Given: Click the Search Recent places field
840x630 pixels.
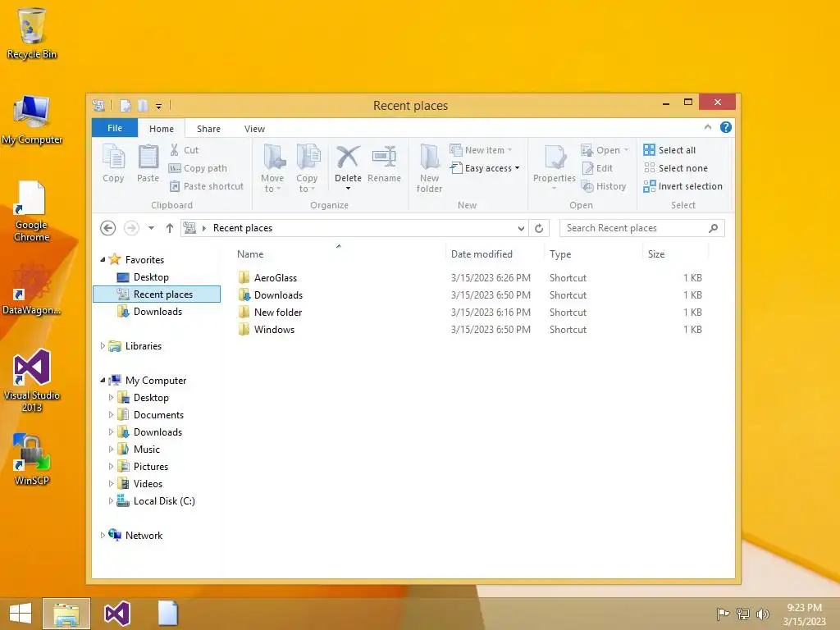Looking at the screenshot, I should click(x=641, y=228).
